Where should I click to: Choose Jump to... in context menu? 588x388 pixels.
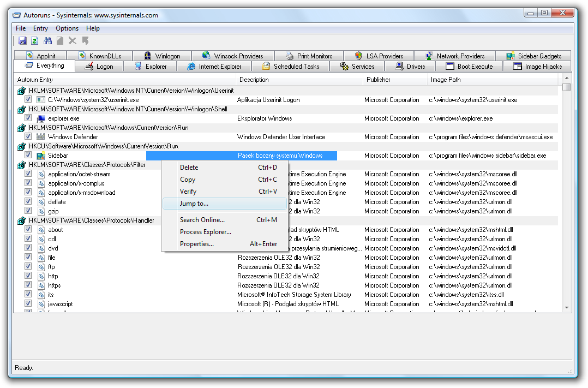[x=225, y=204]
